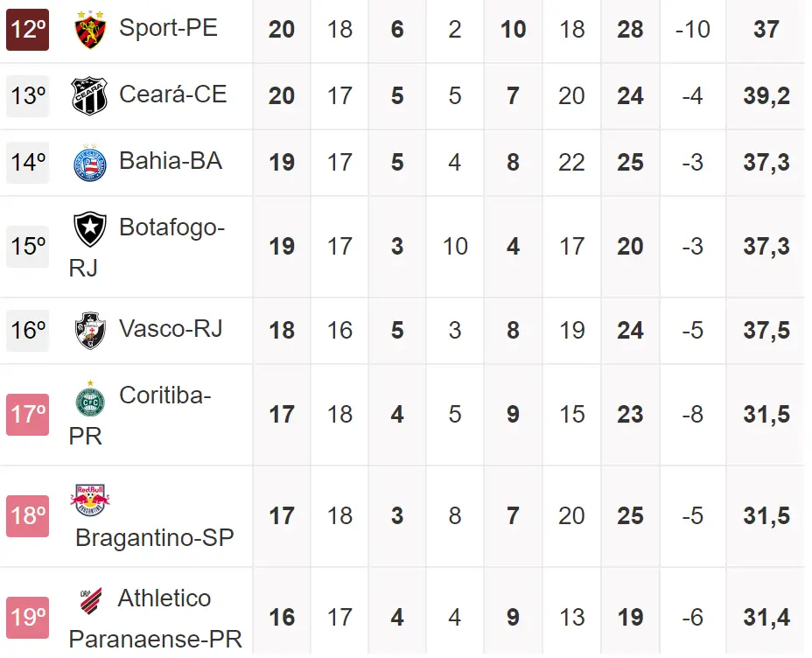Click the Bahia-BA club crest
Viewport: 812px width, 658px height.
tap(90, 163)
